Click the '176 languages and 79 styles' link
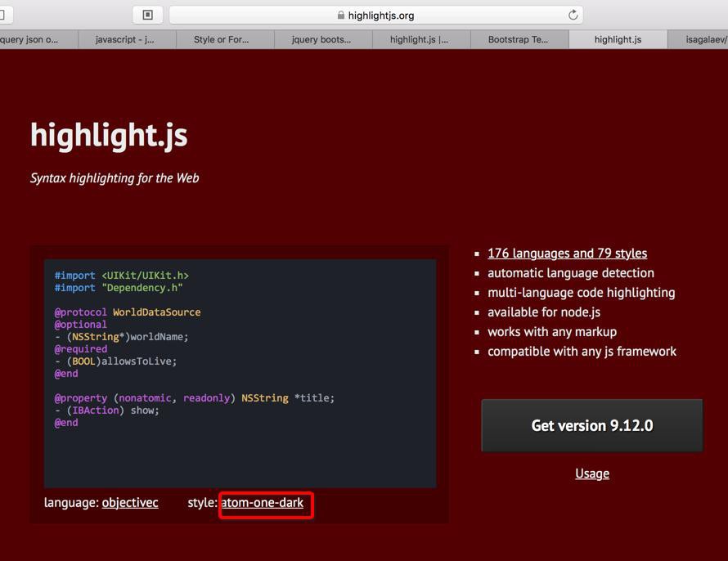The image size is (728, 561). pyautogui.click(x=567, y=254)
